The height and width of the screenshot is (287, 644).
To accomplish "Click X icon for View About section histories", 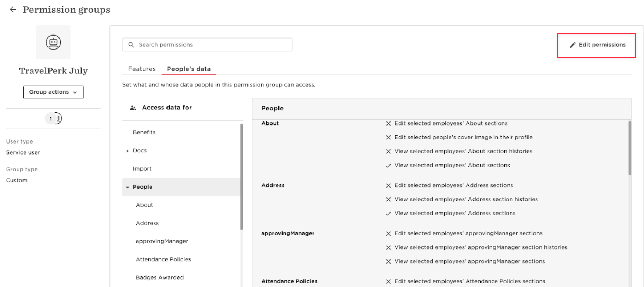I will click(x=388, y=152).
